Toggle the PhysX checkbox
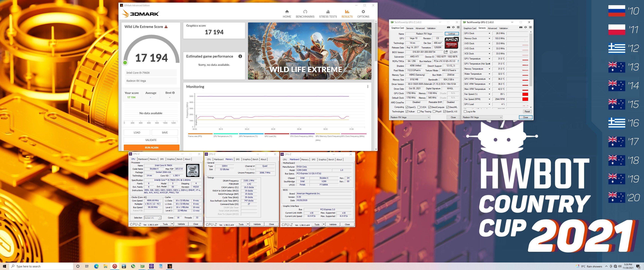644x270 pixels. [434, 112]
